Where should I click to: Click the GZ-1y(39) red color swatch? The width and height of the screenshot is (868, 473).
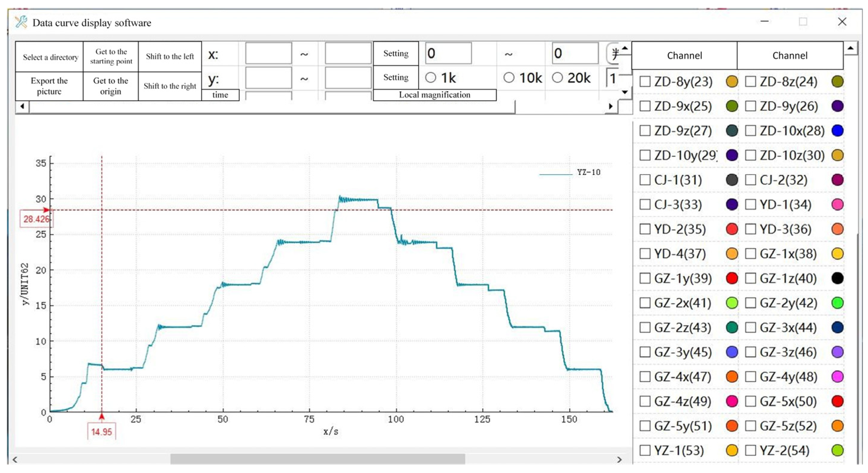pos(732,278)
